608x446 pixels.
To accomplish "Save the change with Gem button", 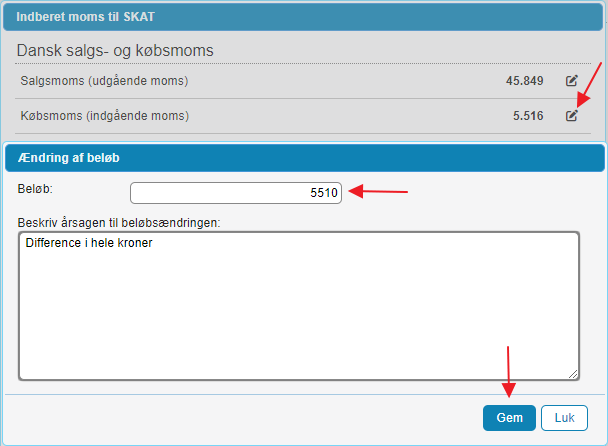I will point(509,418).
